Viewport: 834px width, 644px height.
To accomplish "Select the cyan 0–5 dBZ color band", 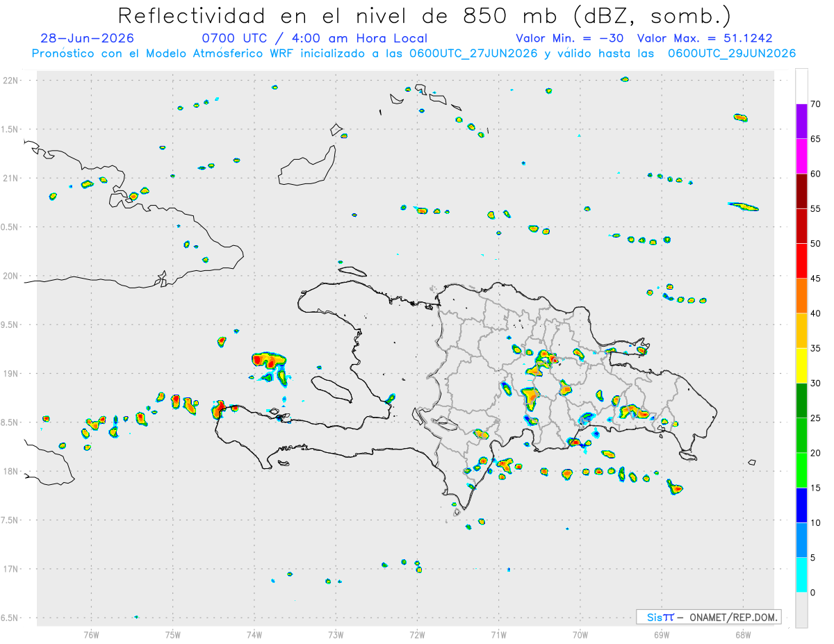I will point(801,575).
